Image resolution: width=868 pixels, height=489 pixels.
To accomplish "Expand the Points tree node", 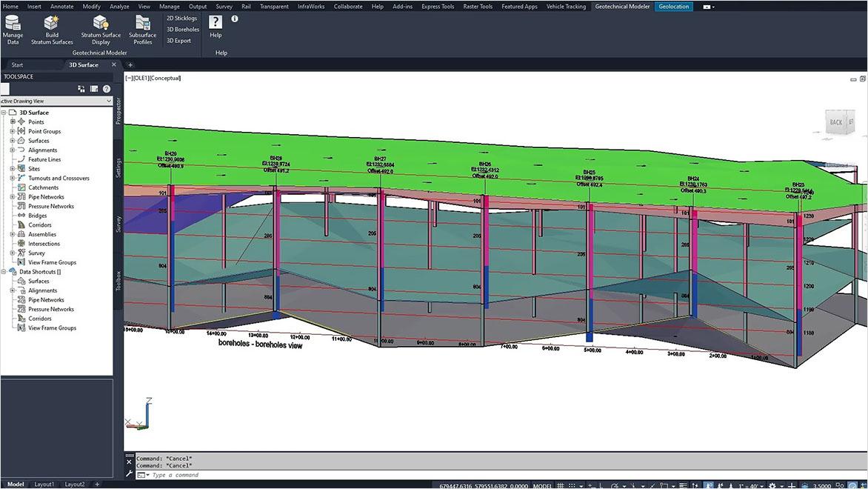I will (x=12, y=122).
